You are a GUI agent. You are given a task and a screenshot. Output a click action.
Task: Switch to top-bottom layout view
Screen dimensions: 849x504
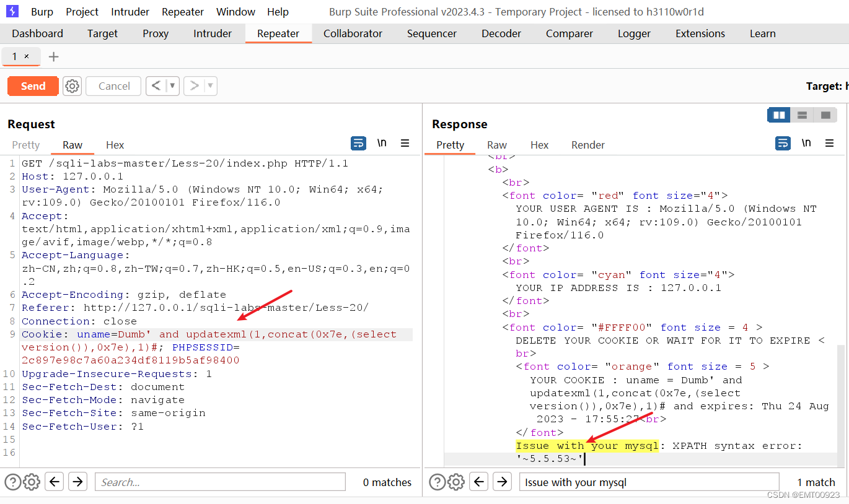802,115
